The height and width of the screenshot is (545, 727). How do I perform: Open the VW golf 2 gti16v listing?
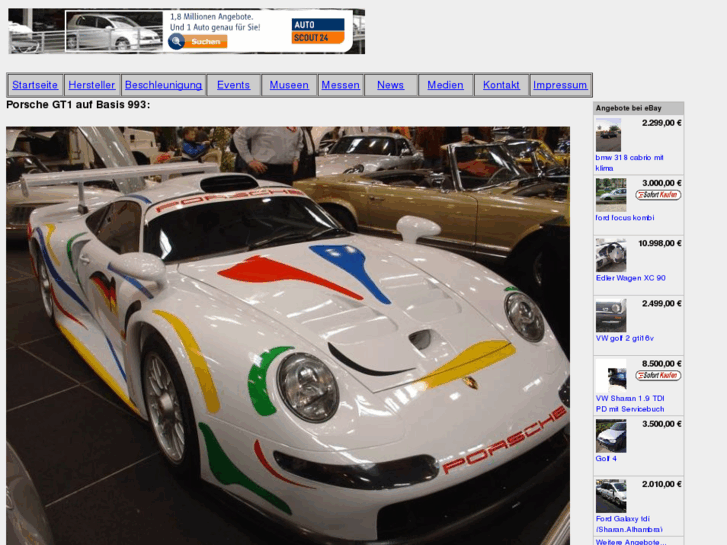pyautogui.click(x=625, y=338)
